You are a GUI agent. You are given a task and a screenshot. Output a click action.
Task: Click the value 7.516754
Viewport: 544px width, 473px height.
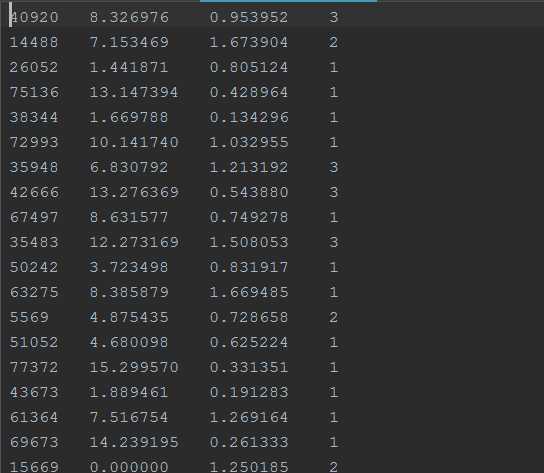129,417
